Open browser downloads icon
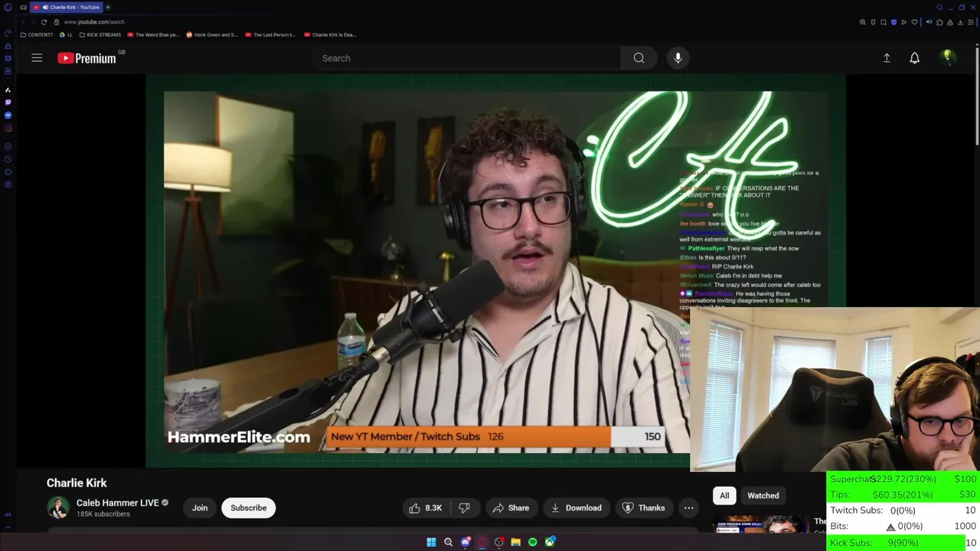Screen dimensions: 980x551 960,22
